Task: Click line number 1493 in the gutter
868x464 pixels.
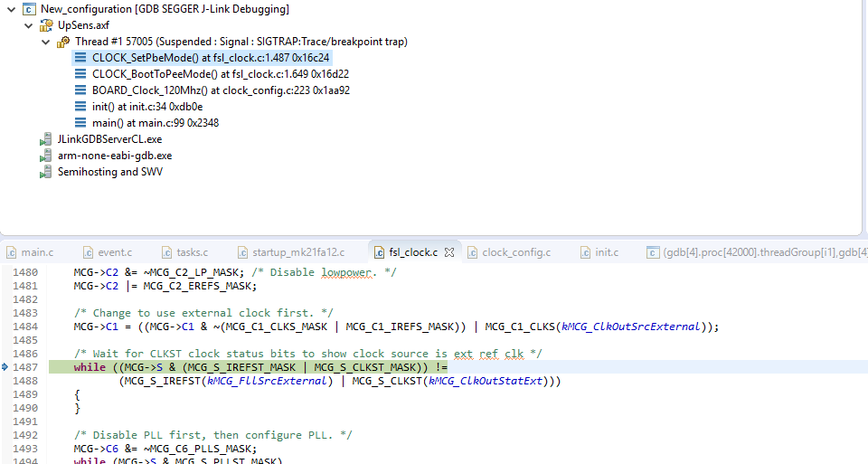Action: (25, 449)
